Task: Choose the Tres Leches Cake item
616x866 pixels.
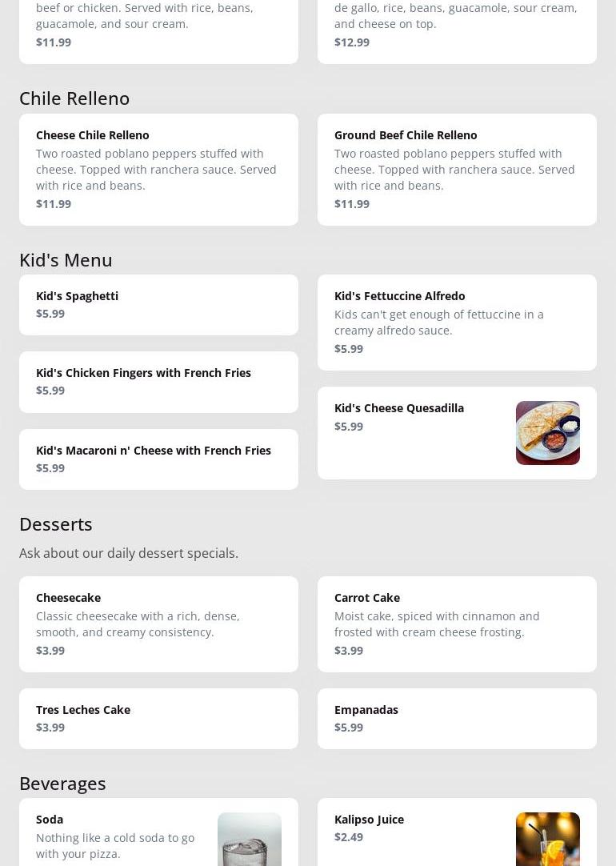Action: 158,718
